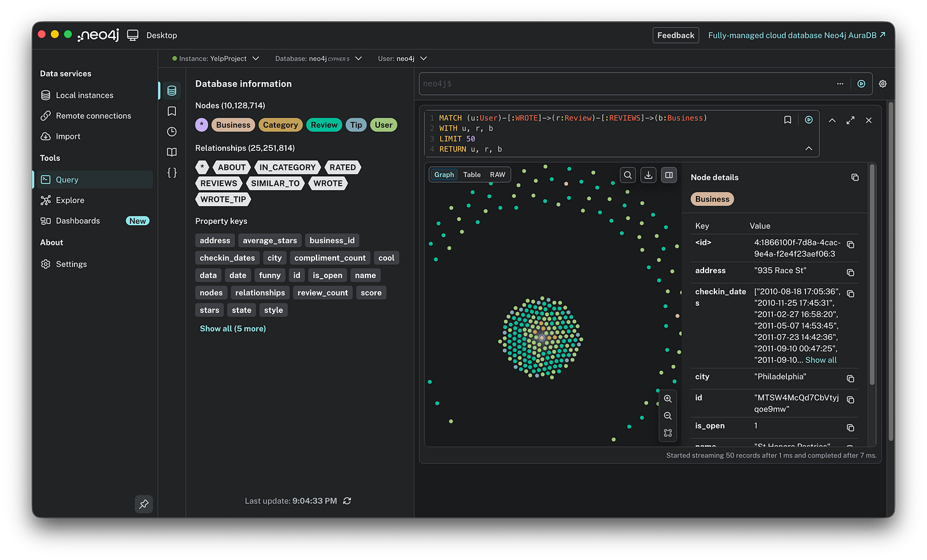
Task: Copy the Node details panel contents
Action: click(x=854, y=177)
